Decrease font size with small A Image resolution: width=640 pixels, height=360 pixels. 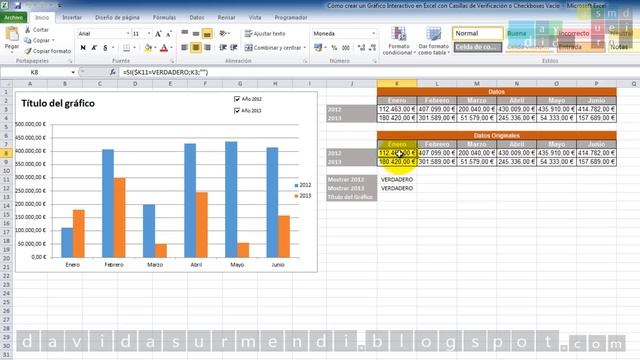[169, 34]
